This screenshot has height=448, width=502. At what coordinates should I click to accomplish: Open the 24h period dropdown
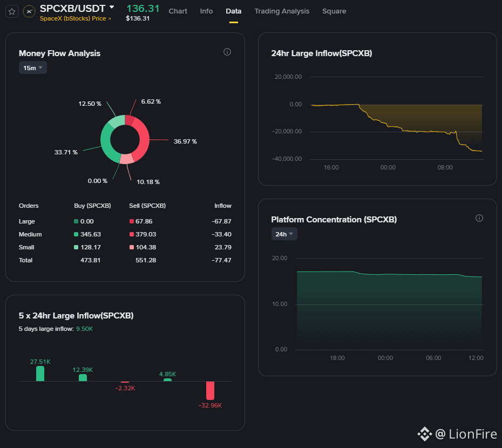pos(284,234)
